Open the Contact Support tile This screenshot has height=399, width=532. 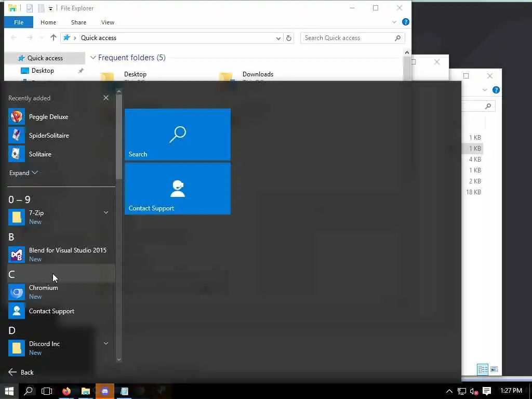pyautogui.click(x=178, y=189)
